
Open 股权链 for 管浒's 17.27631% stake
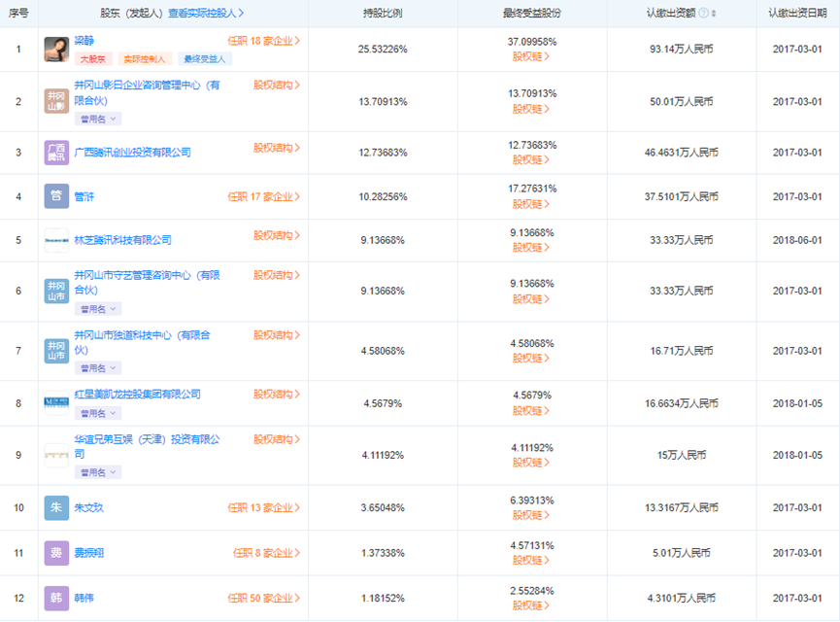point(531,203)
